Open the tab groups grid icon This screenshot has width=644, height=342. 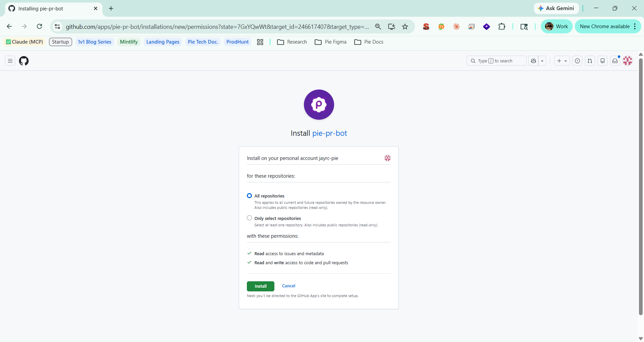point(260,42)
